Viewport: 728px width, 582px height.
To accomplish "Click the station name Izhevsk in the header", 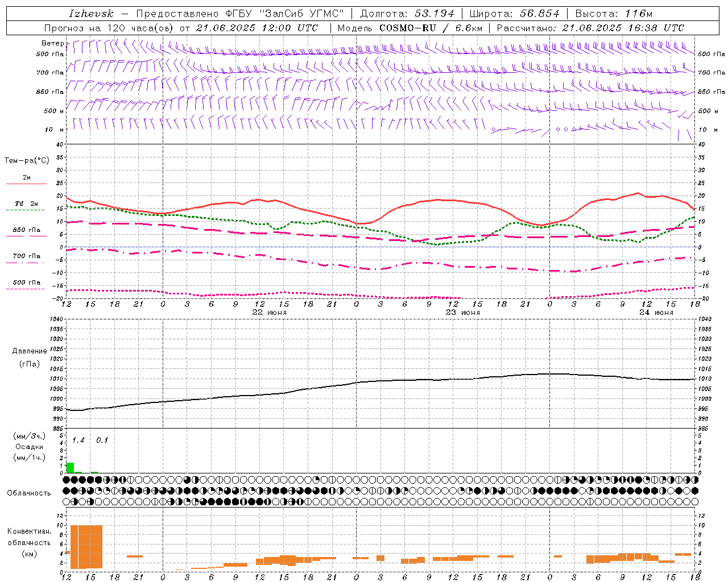I will (x=91, y=14).
